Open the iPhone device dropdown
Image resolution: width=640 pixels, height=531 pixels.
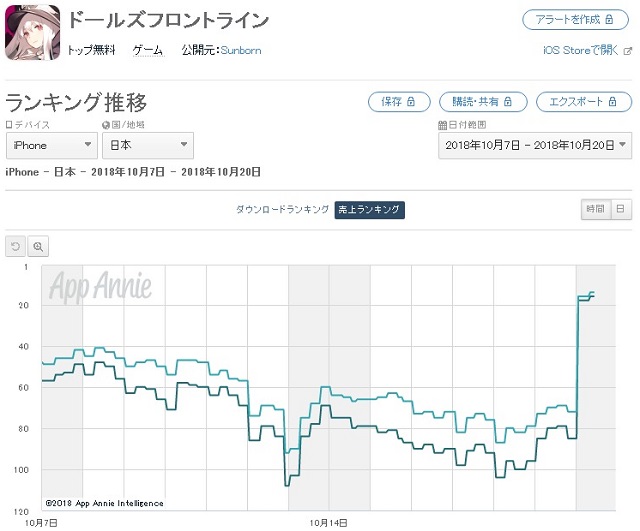coord(52,145)
